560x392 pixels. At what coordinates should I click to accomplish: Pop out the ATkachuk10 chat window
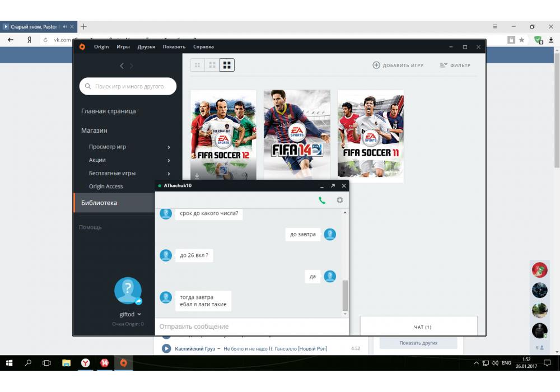(x=333, y=185)
